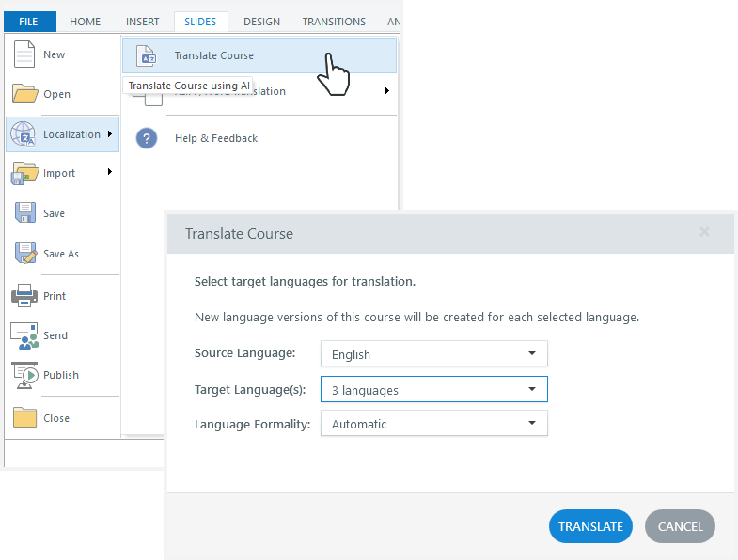738x560 pixels.
Task: Close the Translate Course dialog
Action: [x=704, y=232]
